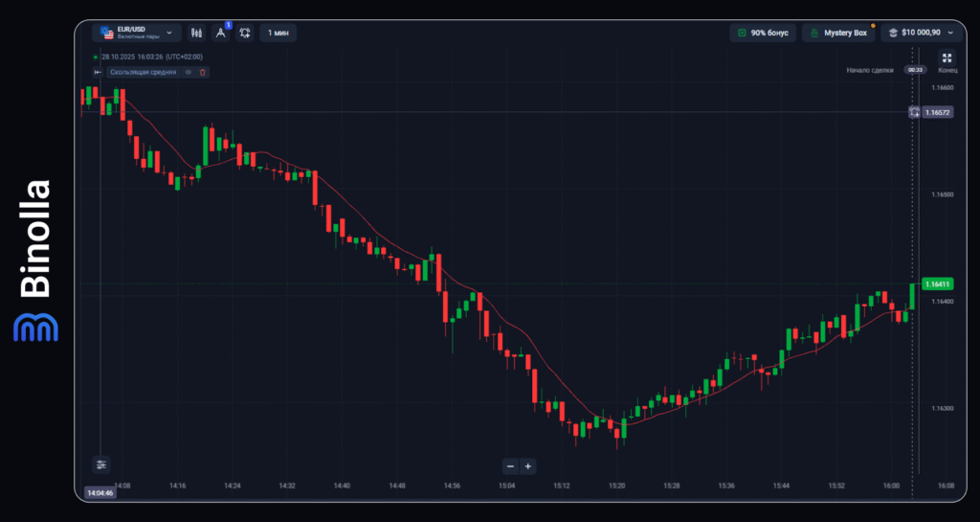The width and height of the screenshot is (980, 522).
Task: Click the price alert bell icon
Action: click(245, 33)
